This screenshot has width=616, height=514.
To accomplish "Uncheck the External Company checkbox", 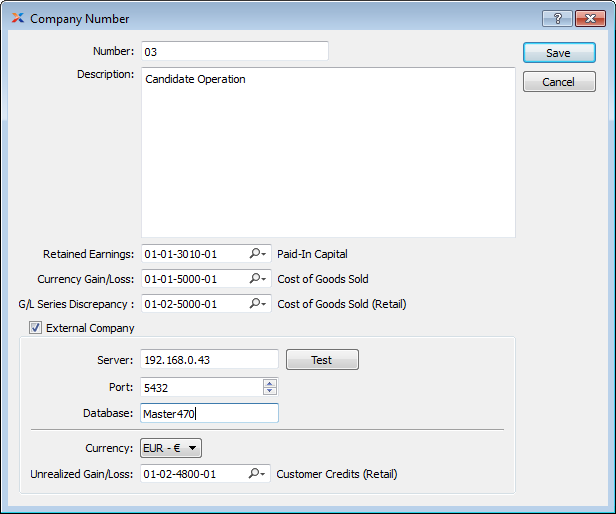I will coord(36,328).
